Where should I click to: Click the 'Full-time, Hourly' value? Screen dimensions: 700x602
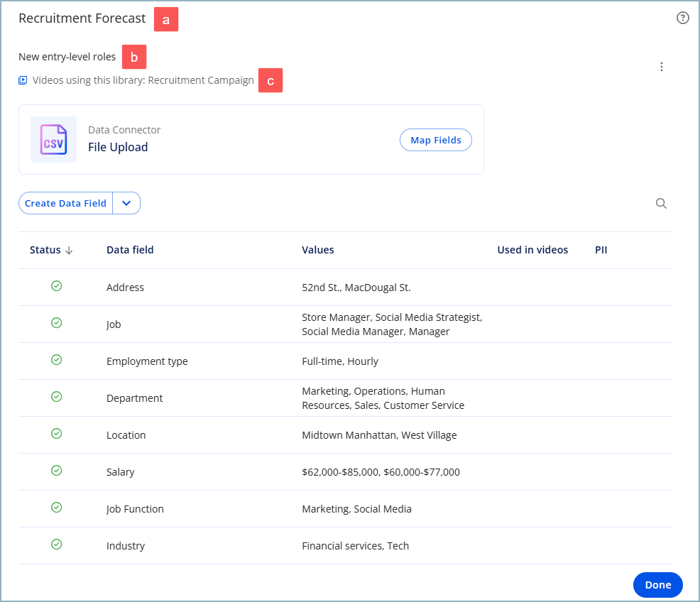tap(340, 361)
